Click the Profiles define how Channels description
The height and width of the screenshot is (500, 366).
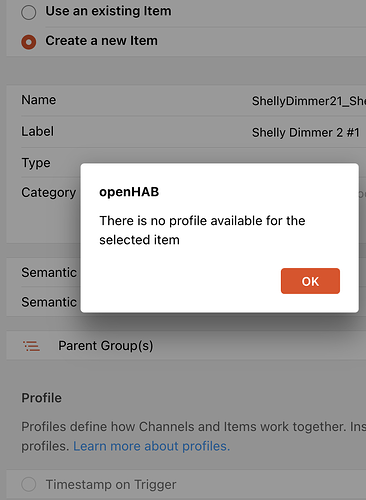coord(194,436)
